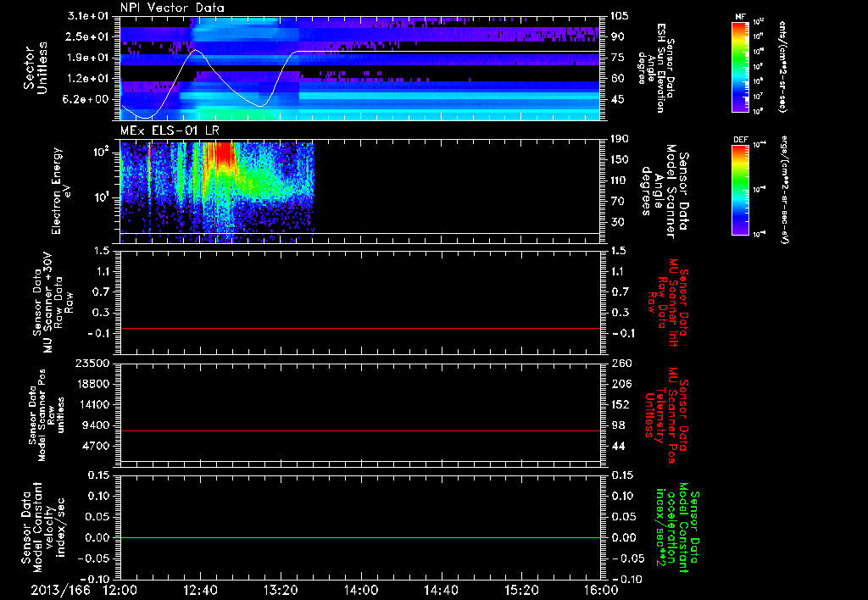Click the 4700 scanner position tick value

tap(95, 446)
